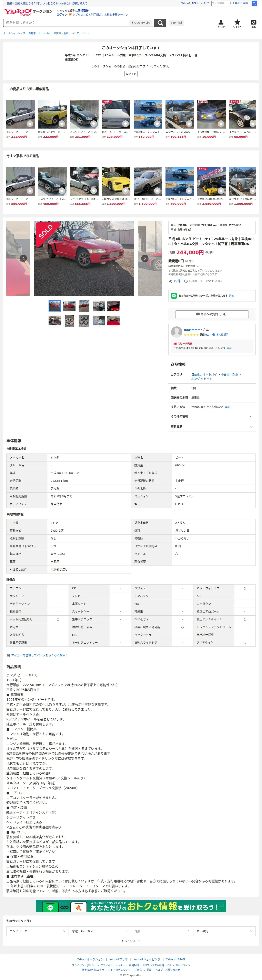Go to オークショントップ breadcrumb
This screenshot has height=980, width=262.
pos(14,34)
